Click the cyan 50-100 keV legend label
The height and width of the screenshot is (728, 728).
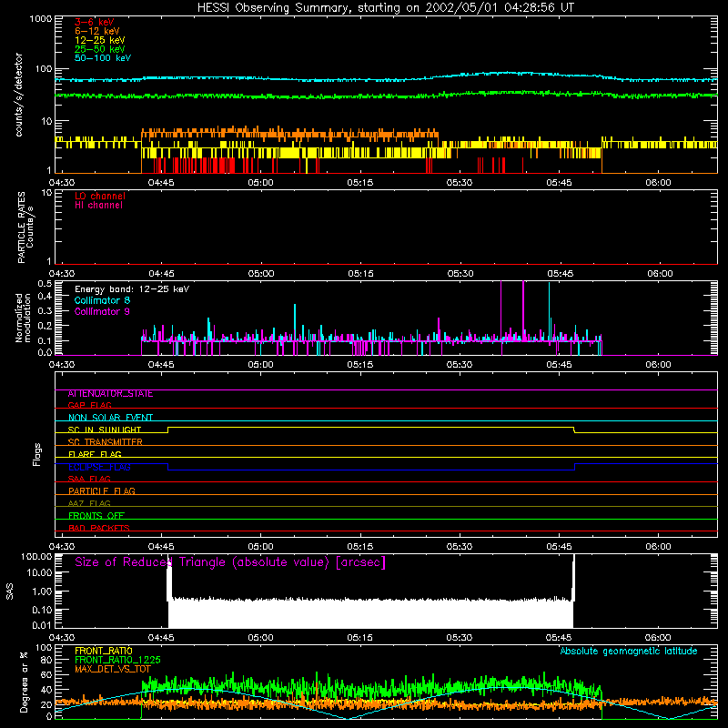[103, 58]
